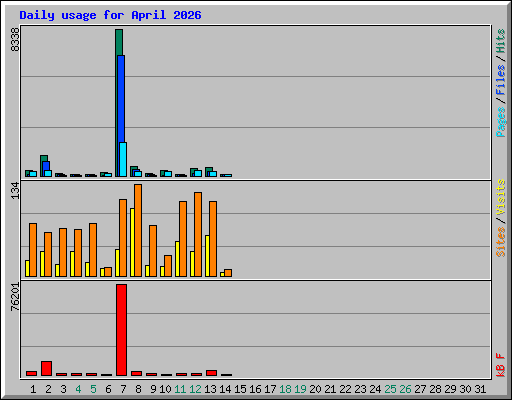Click day label 6 on the x-axis
This screenshot has height=400, width=512.
click(108, 389)
